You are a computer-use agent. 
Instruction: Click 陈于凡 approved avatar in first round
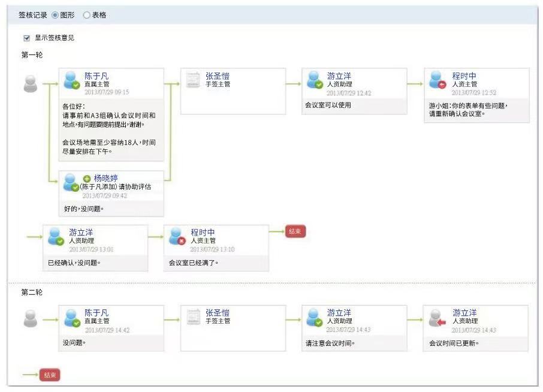coord(72,80)
